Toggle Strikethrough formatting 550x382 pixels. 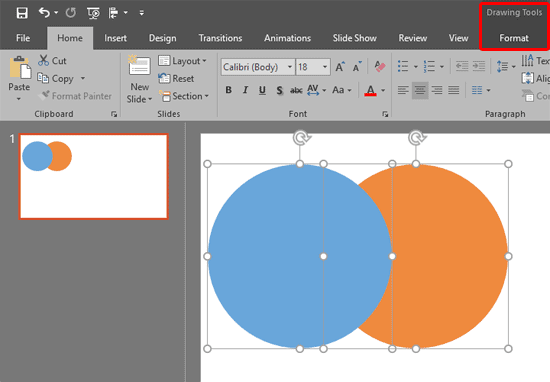click(296, 91)
